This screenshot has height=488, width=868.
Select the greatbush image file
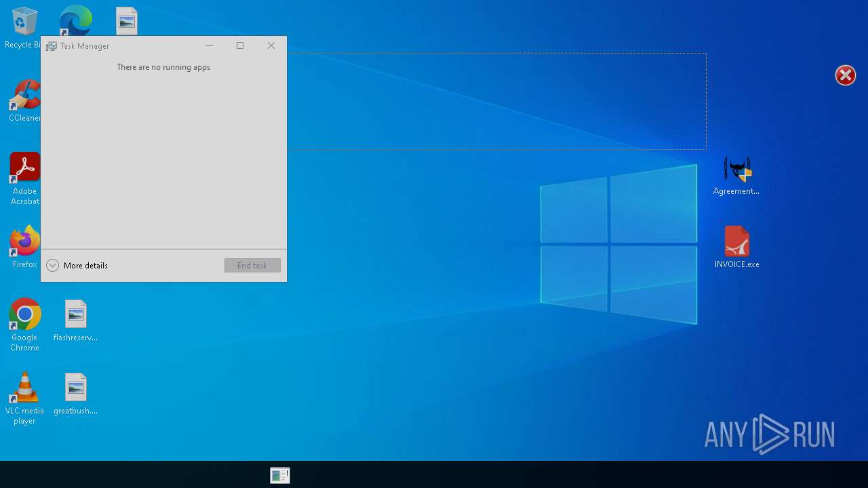click(75, 394)
